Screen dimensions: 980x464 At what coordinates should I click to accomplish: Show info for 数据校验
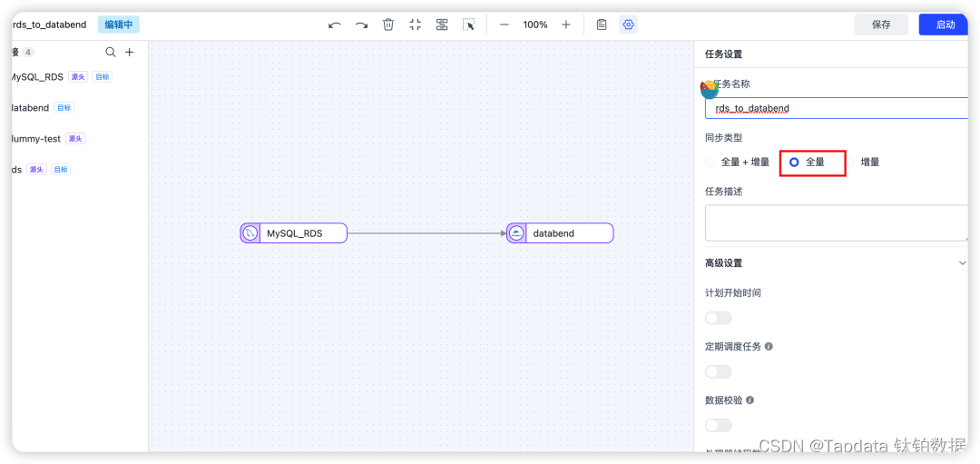coord(750,400)
